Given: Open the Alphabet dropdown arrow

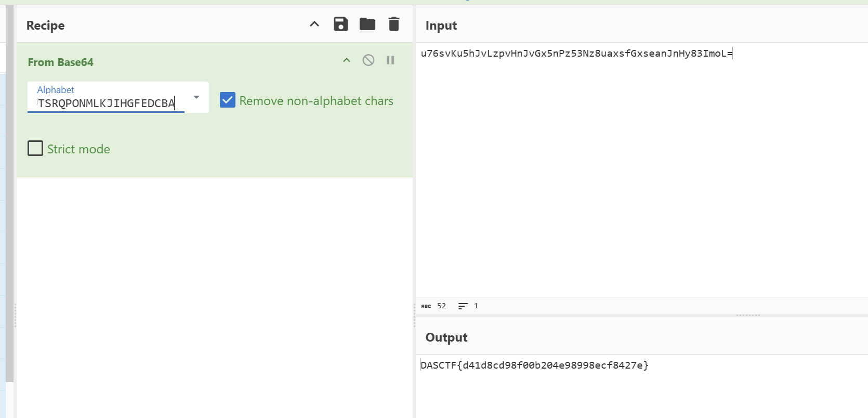Looking at the screenshot, I should click(196, 97).
